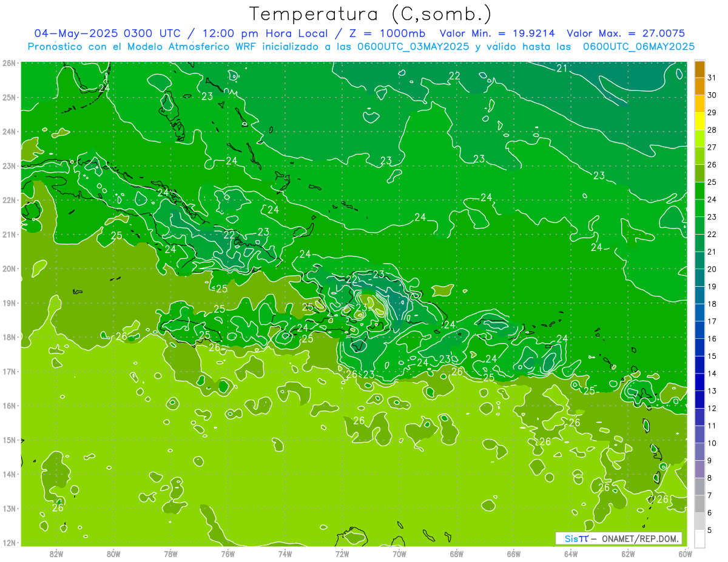
Task: Click the contour label 21 near the top right
Action: pos(562,68)
